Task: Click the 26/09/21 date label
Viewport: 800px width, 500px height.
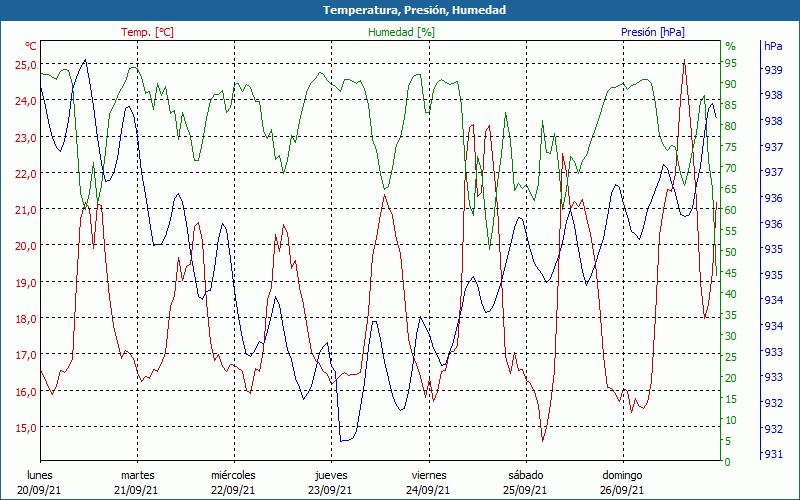Action: click(x=622, y=491)
